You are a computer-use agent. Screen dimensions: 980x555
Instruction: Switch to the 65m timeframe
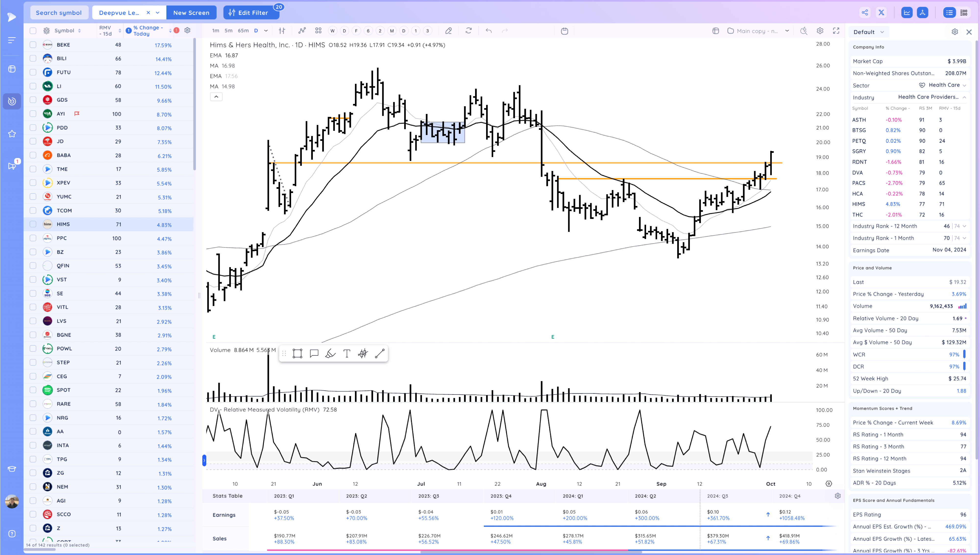[x=243, y=31]
